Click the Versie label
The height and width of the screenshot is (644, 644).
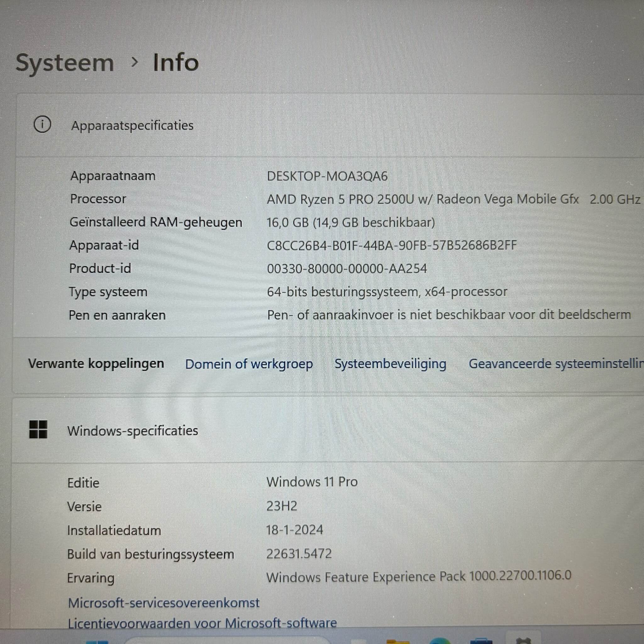tap(84, 506)
